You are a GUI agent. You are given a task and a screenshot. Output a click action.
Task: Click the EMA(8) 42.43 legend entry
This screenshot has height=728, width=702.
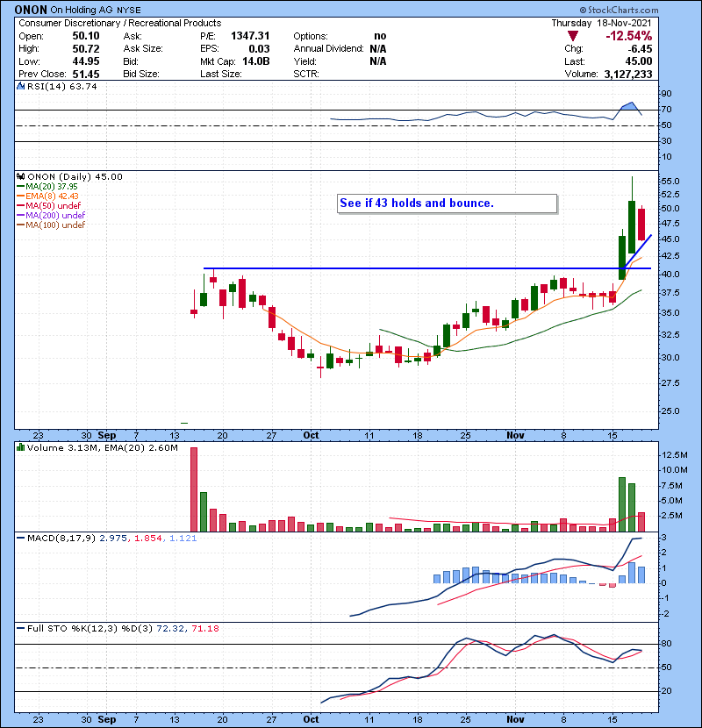coord(52,196)
